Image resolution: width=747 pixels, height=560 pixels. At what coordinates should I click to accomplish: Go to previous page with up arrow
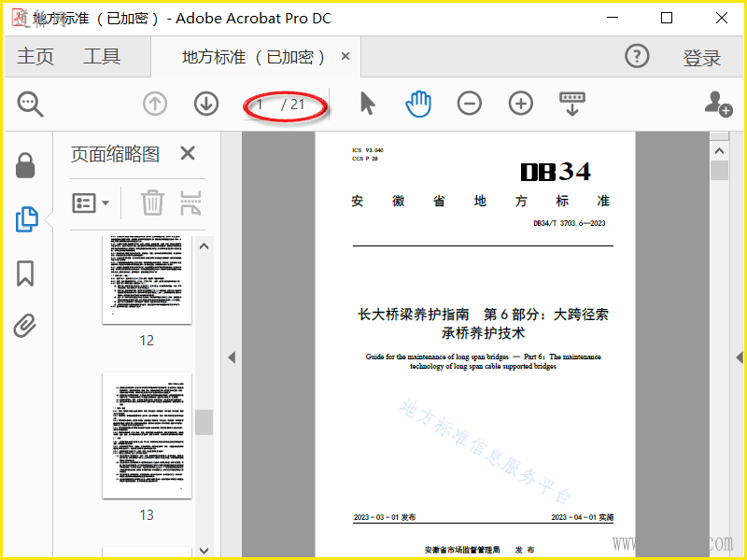[x=155, y=104]
